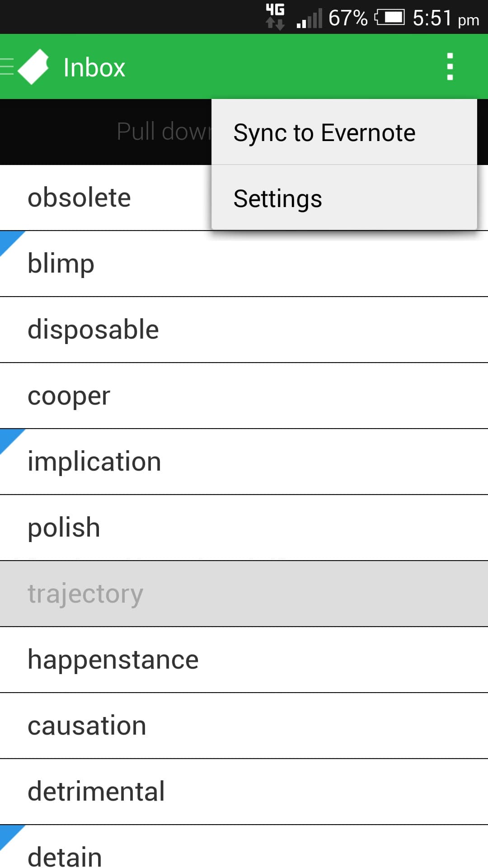This screenshot has height=868, width=488.
Task: Tap the white tag app logo
Action: (x=33, y=67)
